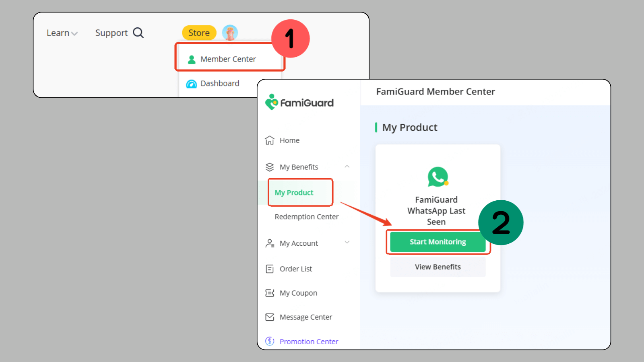The height and width of the screenshot is (362, 644).
Task: Open the user avatar profile icon
Action: pos(230,33)
